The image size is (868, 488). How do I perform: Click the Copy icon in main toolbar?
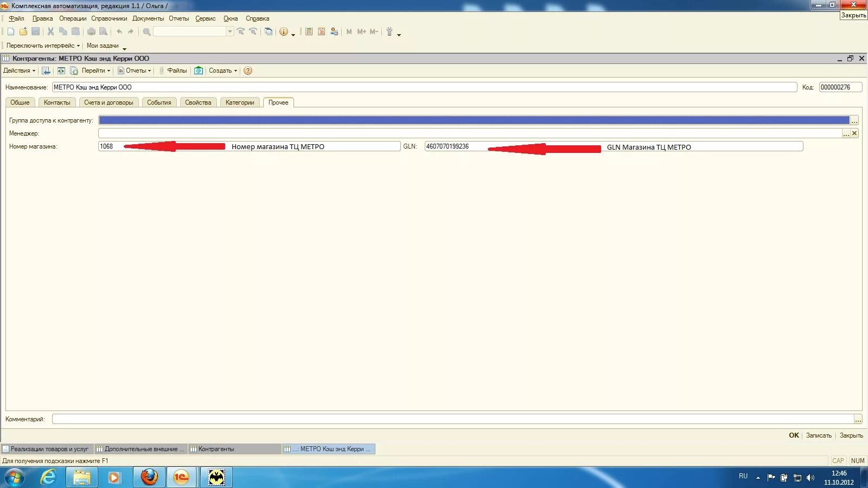63,31
